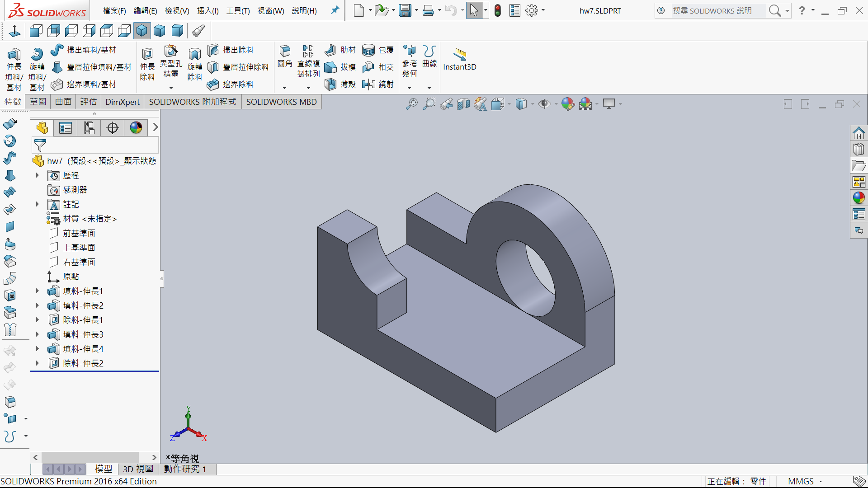Screen dimensions: 868x488
Task: Switch to the 草圖 sketch tab
Action: 38,102
